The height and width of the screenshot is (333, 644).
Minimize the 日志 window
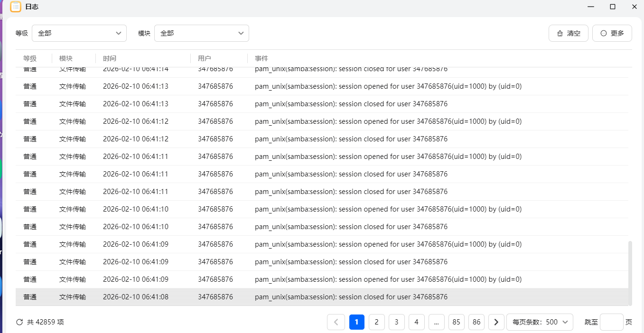(x=591, y=7)
